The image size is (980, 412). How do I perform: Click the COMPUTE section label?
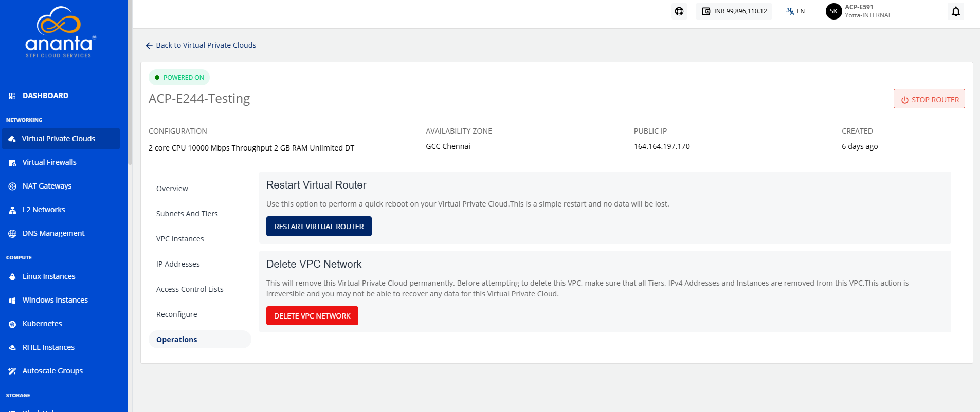pyautogui.click(x=19, y=258)
